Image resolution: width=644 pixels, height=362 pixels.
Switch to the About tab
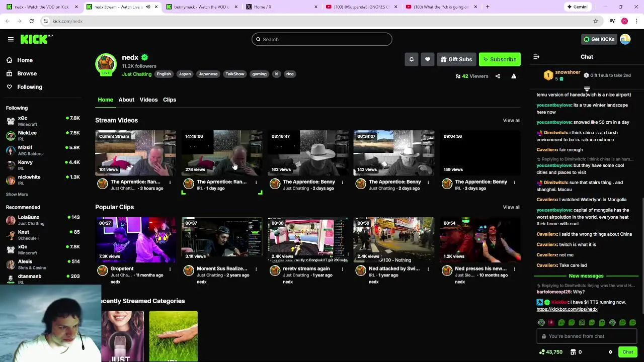[126, 100]
